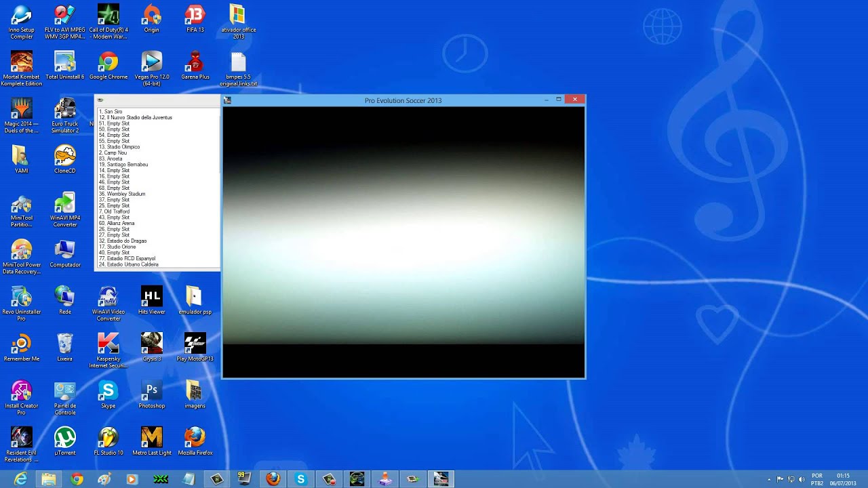Click the Painel de Controle icon
The height and width of the screenshot is (488, 868).
65,397
